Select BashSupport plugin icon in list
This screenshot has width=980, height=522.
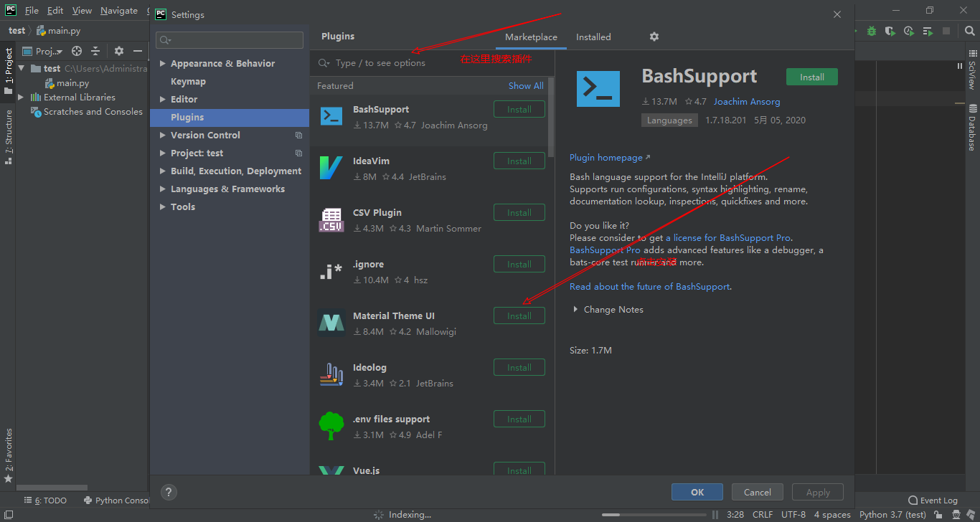(x=331, y=116)
